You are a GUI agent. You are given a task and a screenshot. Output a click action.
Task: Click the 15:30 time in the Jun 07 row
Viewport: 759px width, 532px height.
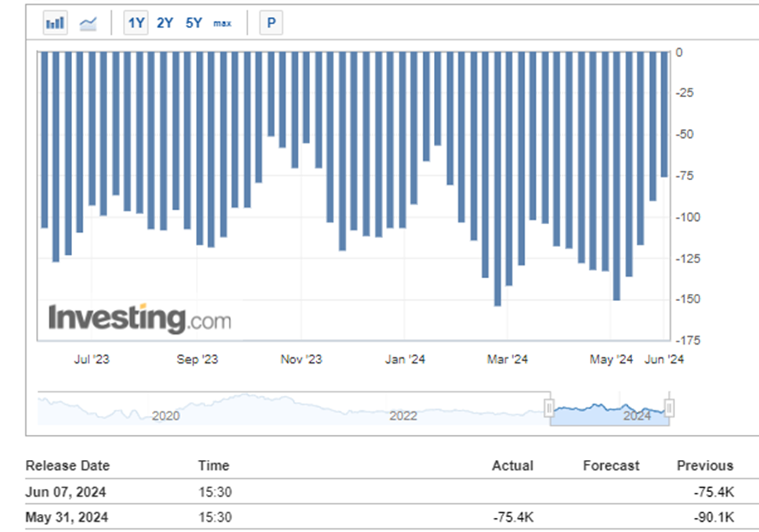click(x=215, y=492)
